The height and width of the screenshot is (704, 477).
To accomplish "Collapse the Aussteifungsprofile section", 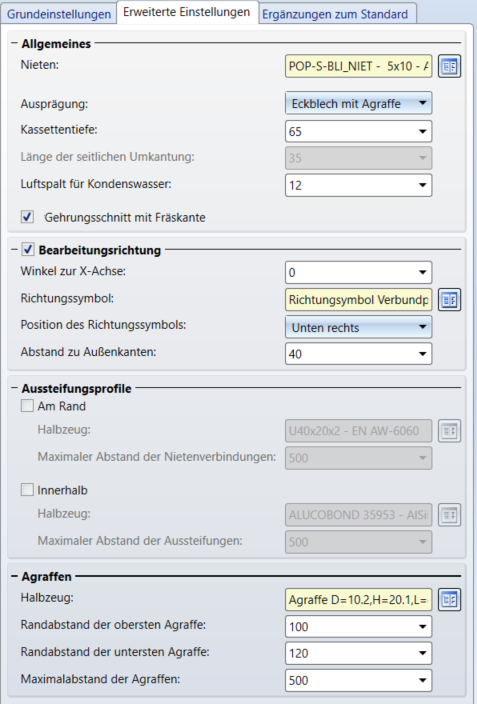I will [14, 388].
